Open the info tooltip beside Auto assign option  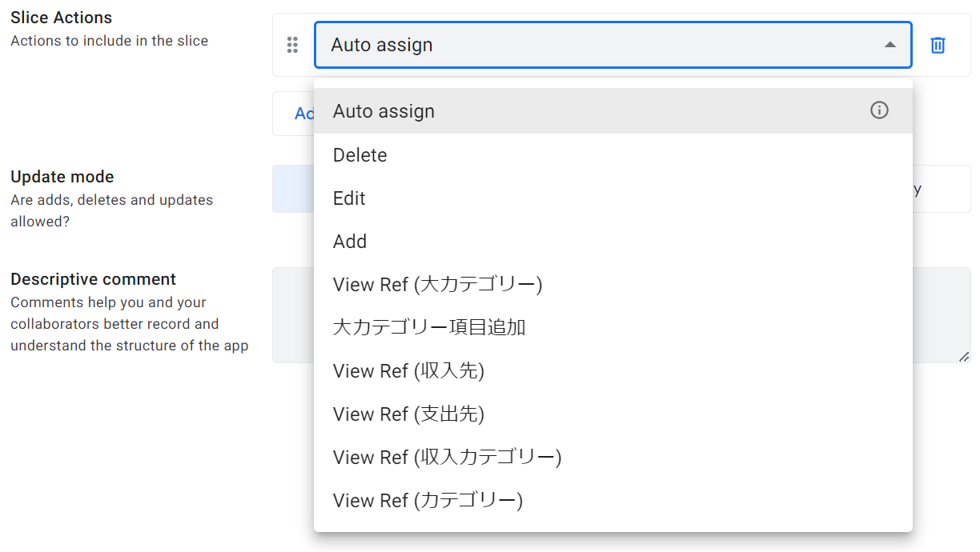[878, 110]
